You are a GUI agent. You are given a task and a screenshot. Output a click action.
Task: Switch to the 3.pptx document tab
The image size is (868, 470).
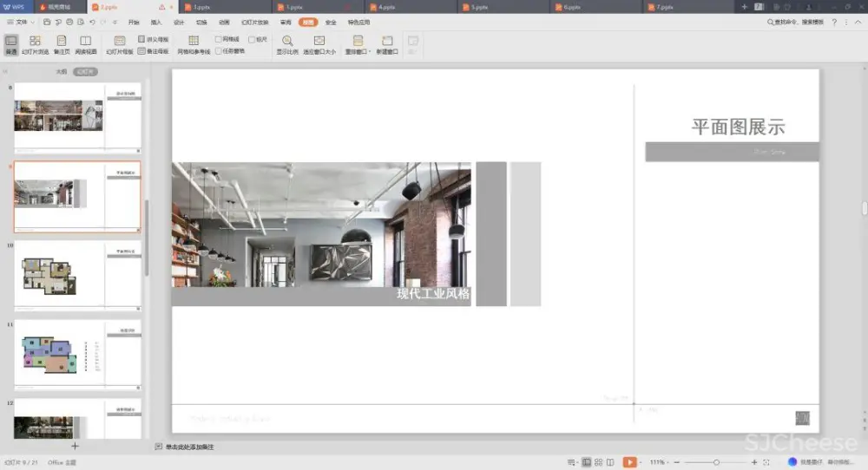click(x=201, y=7)
